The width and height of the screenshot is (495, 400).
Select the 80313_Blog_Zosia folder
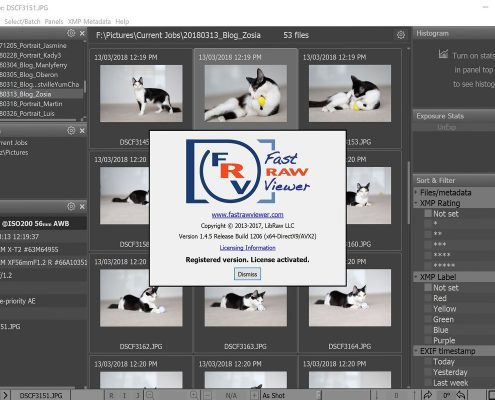coord(41,94)
